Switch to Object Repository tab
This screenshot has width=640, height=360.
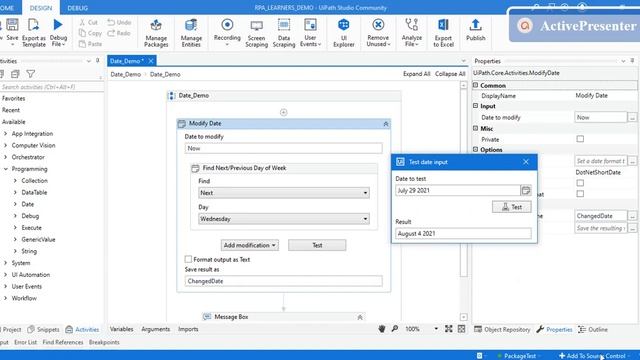(x=502, y=329)
